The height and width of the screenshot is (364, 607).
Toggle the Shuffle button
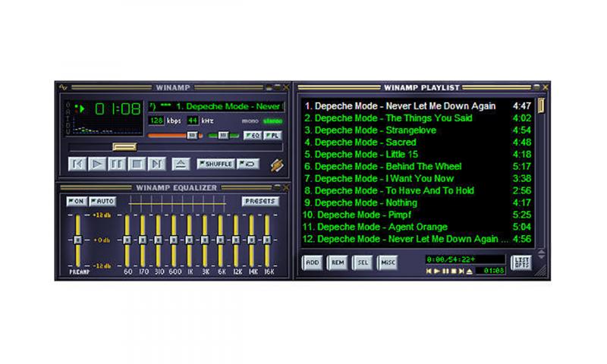tap(215, 164)
